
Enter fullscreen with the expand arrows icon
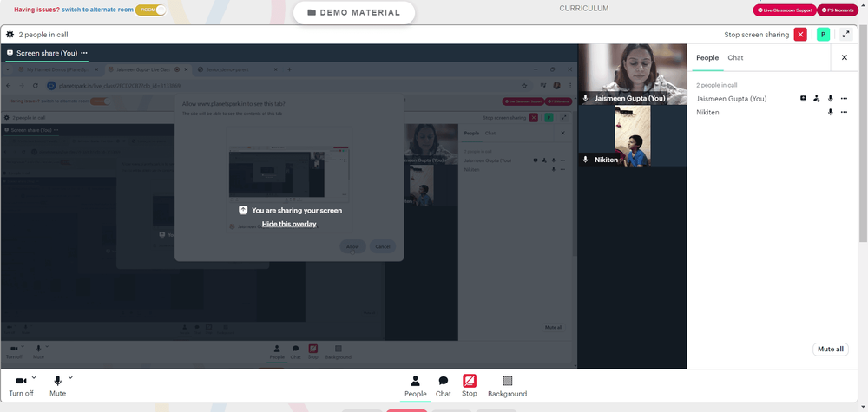pos(845,35)
